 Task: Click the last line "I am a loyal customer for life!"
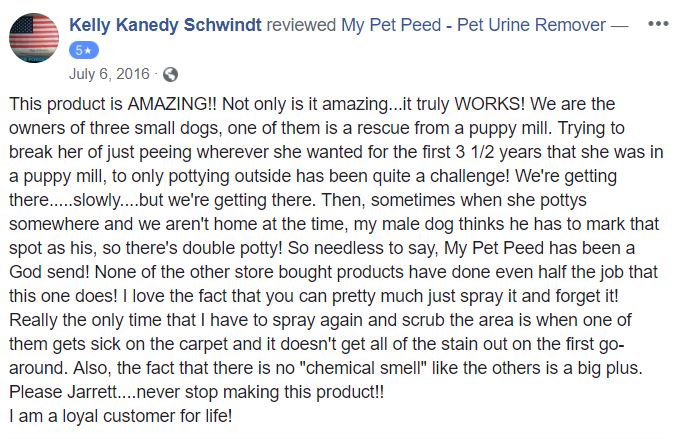point(121,416)
